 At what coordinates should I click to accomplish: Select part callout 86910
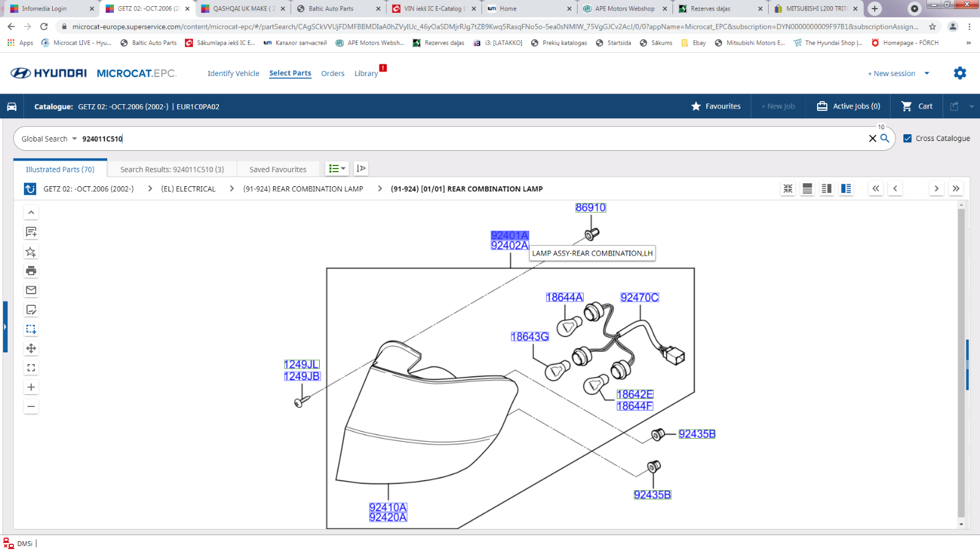(590, 208)
